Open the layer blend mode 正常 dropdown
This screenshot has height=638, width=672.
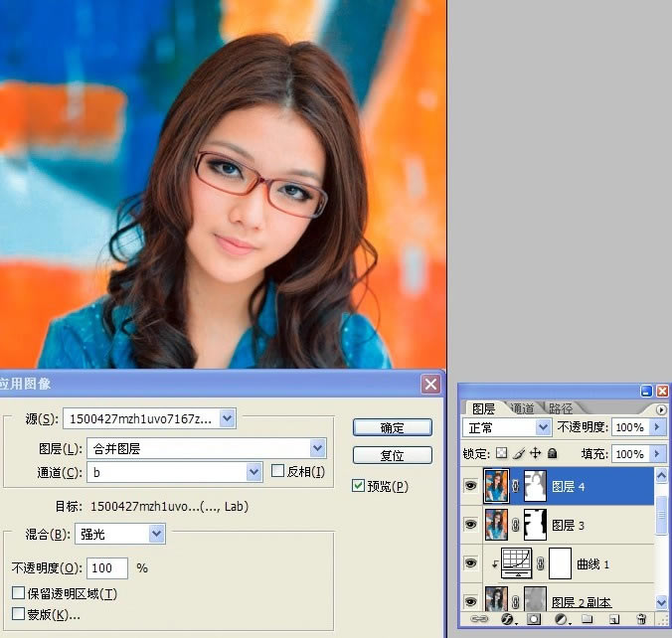coord(507,427)
